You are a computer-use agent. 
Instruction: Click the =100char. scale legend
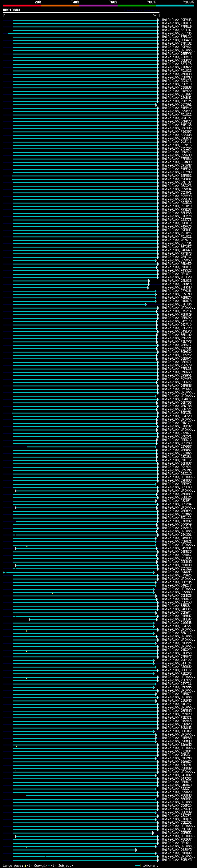point(147,866)
